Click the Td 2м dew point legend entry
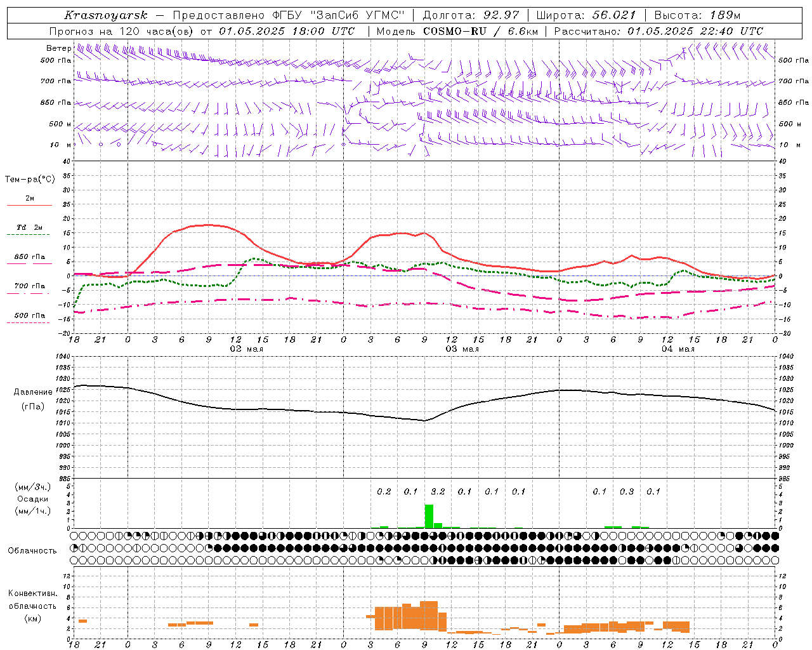Image resolution: width=812 pixels, height=650 pixels. click(29, 227)
